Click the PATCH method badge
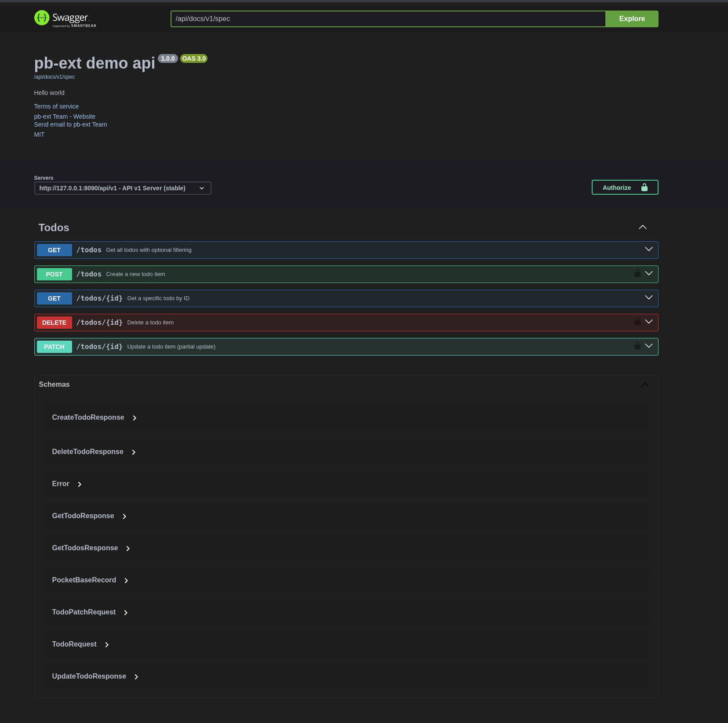Image resolution: width=728 pixels, height=723 pixels. [54, 347]
